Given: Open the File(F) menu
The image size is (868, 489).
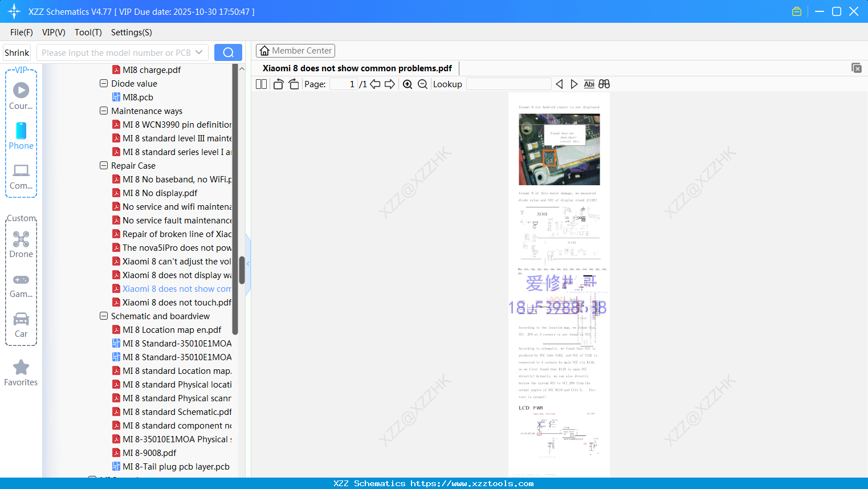Looking at the screenshot, I should 22,32.
